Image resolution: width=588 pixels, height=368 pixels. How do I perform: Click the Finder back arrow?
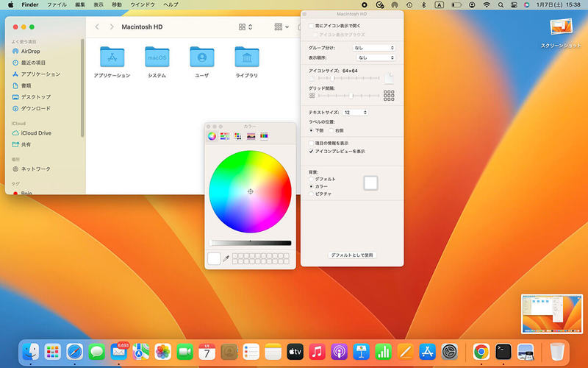click(x=97, y=27)
